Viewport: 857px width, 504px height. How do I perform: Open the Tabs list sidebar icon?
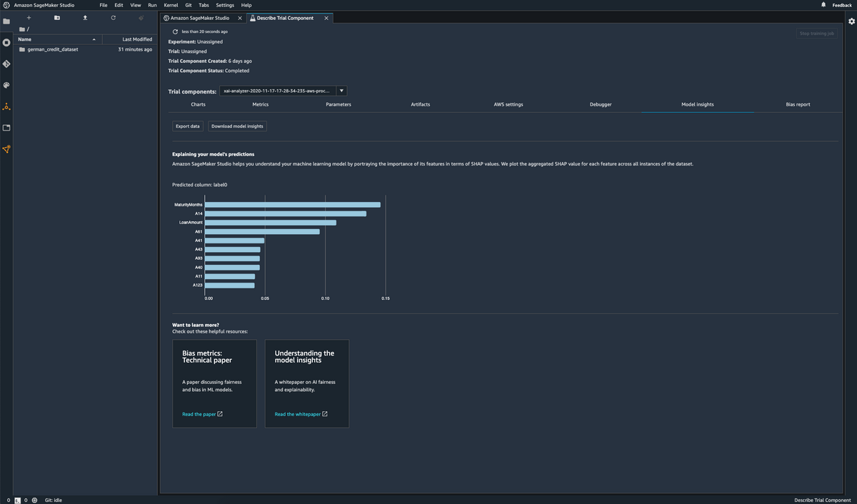click(6, 128)
